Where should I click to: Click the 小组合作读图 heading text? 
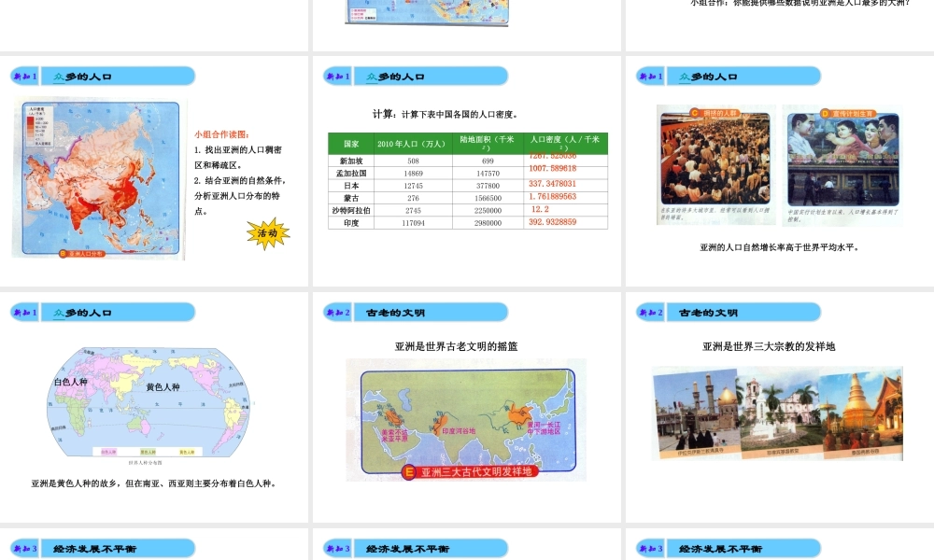[x=221, y=134]
